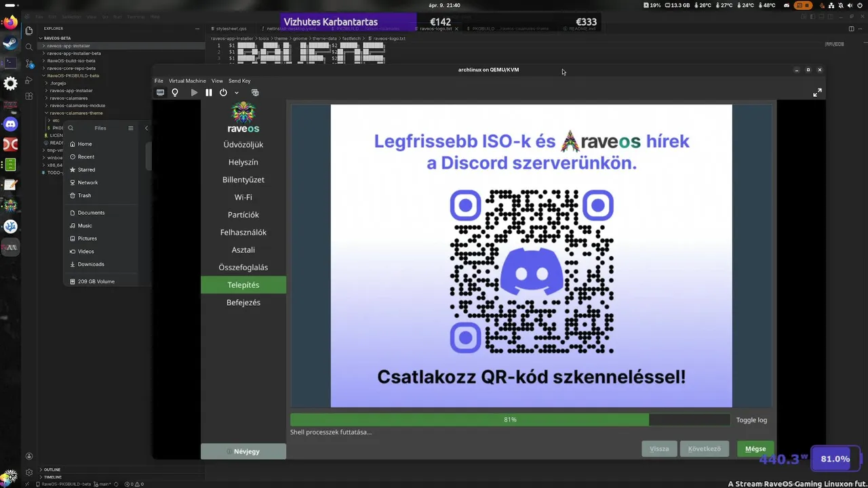Show the VM graphical console
Image resolution: width=868 pixels, height=488 pixels.
point(160,92)
